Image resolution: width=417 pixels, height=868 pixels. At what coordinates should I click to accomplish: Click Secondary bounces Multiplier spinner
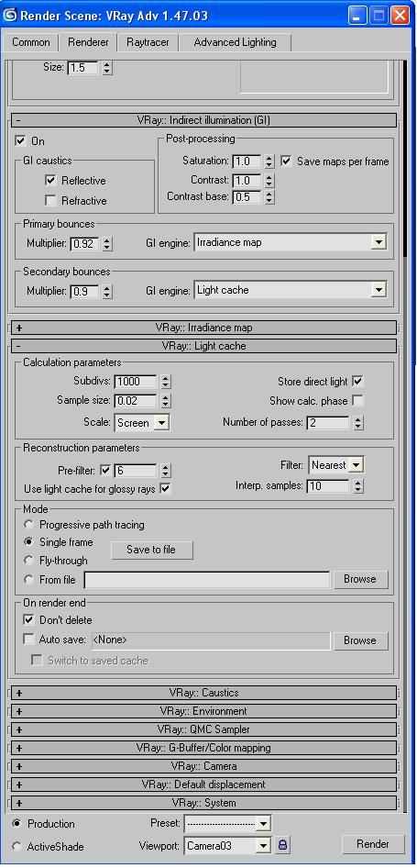coord(106,291)
